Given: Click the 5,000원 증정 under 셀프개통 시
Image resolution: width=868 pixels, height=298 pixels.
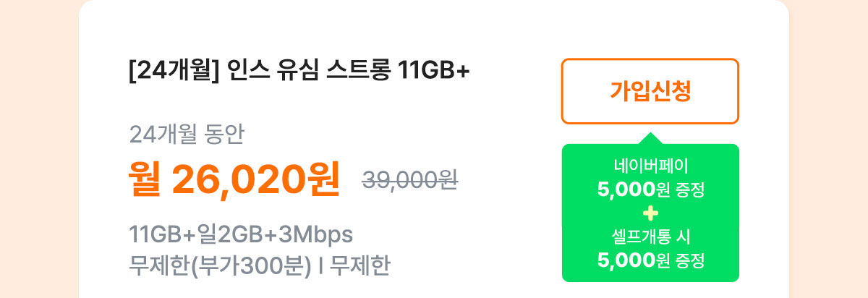Looking at the screenshot, I should coord(650,259).
